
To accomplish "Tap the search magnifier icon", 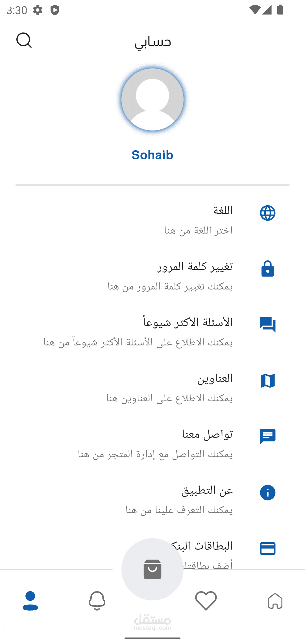I will (x=24, y=40).
